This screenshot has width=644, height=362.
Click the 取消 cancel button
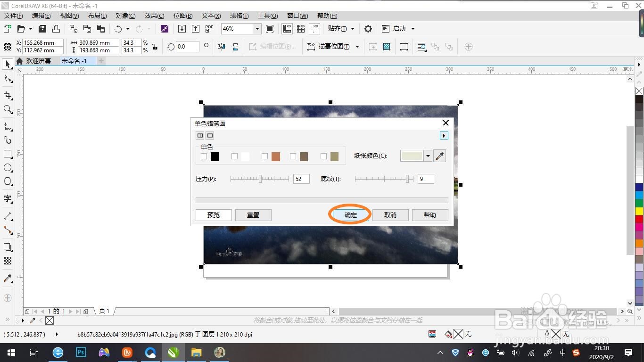390,215
